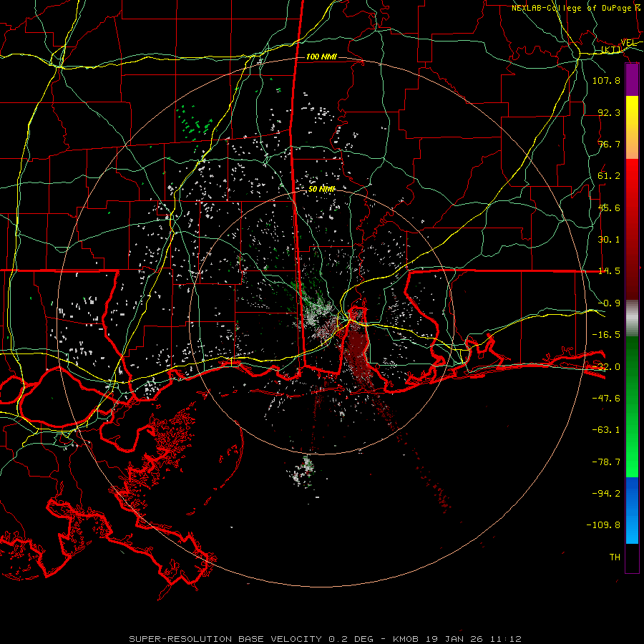This screenshot has width=644, height=644.
Task: Click the 14.5 scale value
Action: click(x=609, y=271)
